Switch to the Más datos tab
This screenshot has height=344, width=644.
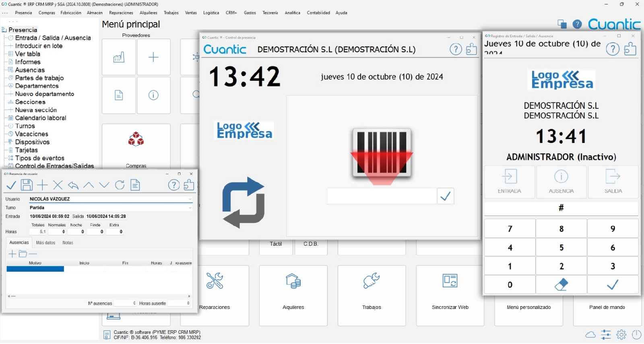coord(45,243)
